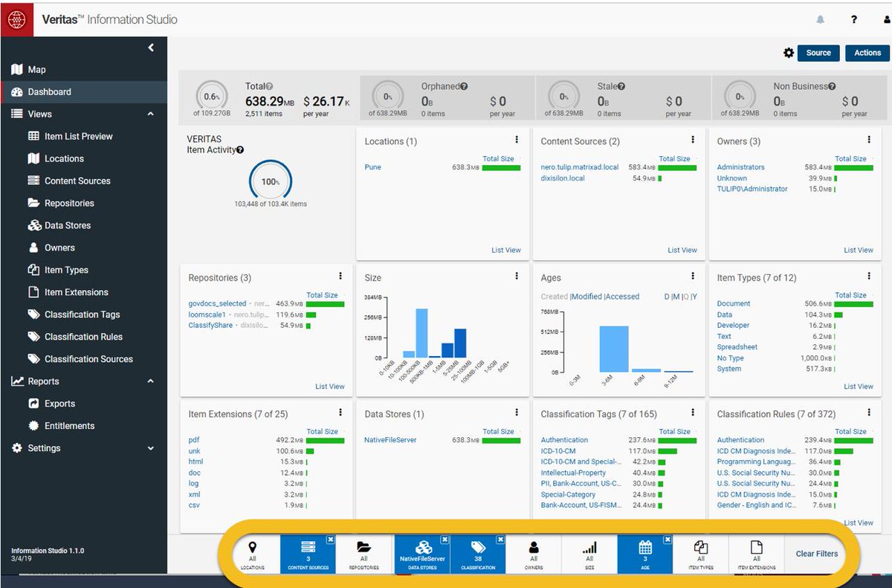The height and width of the screenshot is (588, 892).
Task: Click the Stale help question mark icon
Action: point(621,86)
